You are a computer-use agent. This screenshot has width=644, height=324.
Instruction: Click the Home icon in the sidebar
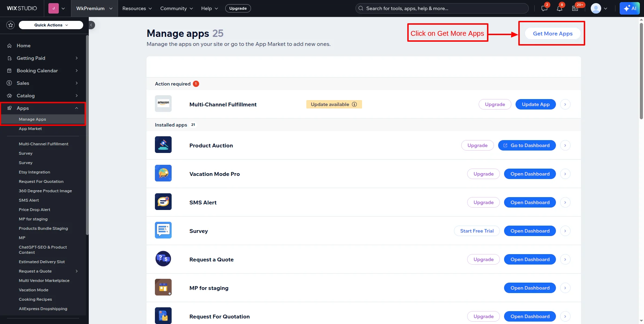coord(9,46)
